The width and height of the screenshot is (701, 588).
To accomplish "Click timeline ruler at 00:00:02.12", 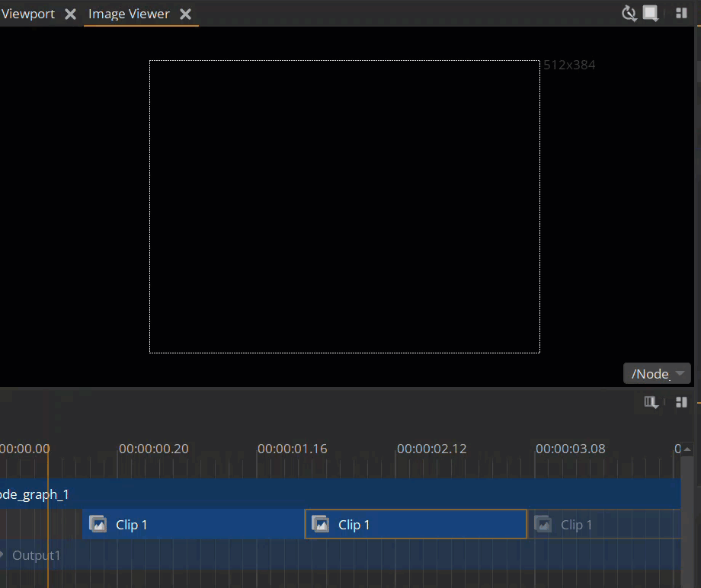I will pos(431,449).
